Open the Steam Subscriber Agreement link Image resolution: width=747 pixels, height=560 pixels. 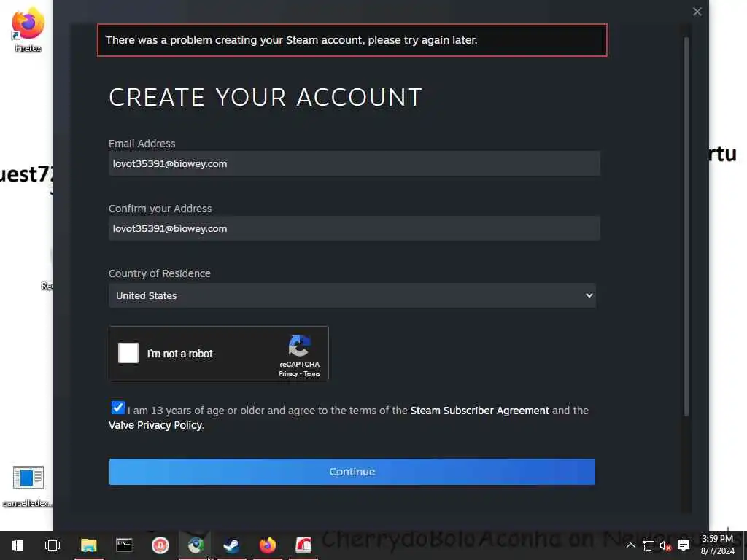point(479,411)
